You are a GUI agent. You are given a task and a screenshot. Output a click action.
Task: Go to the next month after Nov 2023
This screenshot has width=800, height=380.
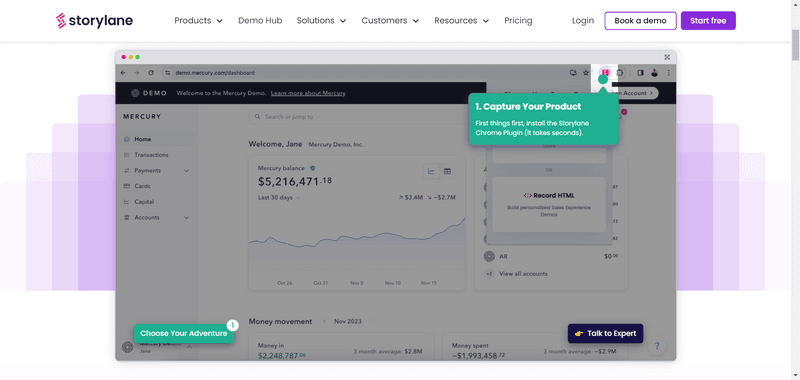[371, 321]
